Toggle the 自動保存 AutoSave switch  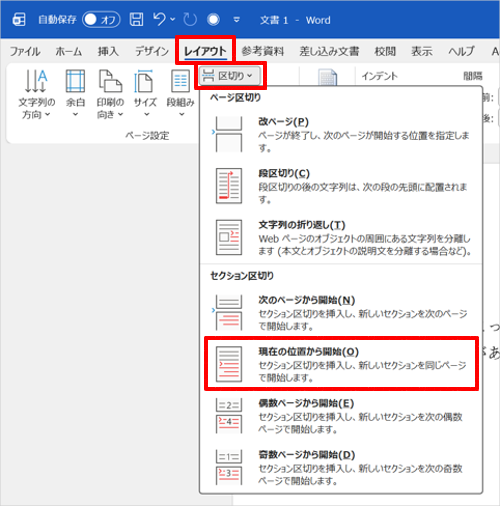point(101,20)
